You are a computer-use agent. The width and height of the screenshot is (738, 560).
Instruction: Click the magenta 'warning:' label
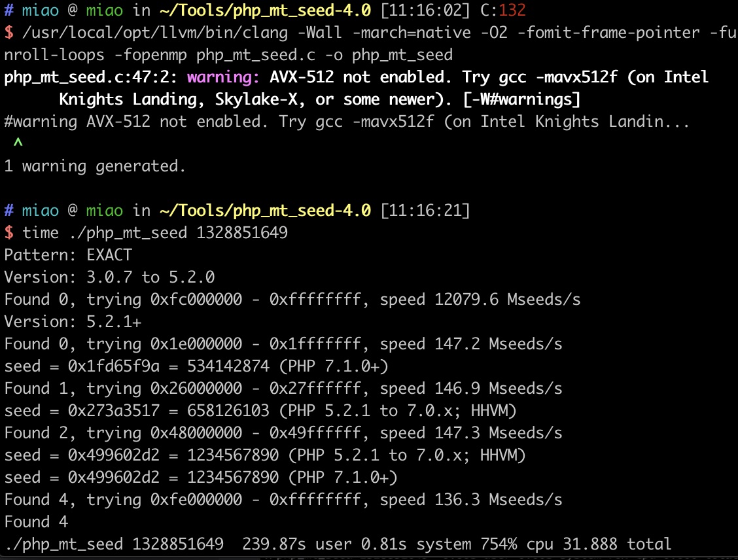[x=223, y=77]
